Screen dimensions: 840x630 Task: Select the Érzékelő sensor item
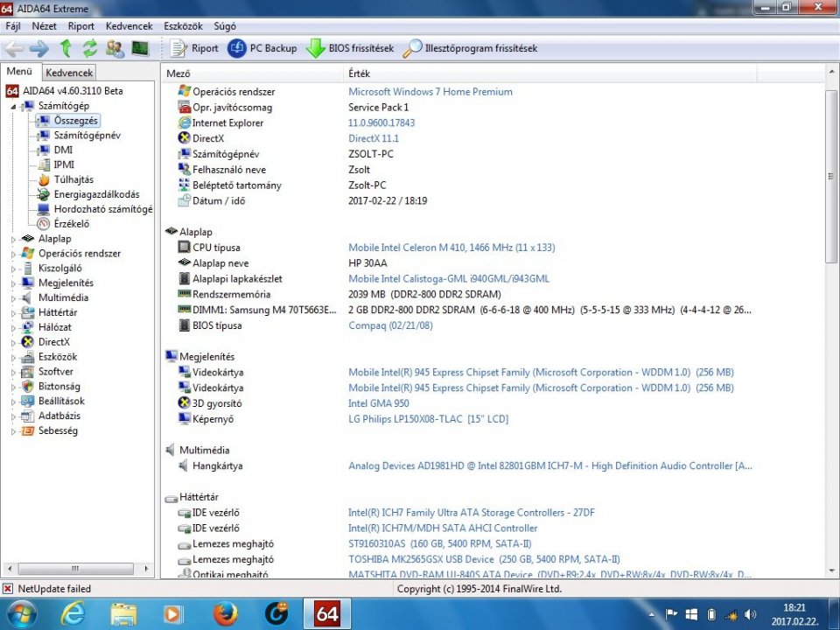point(71,224)
